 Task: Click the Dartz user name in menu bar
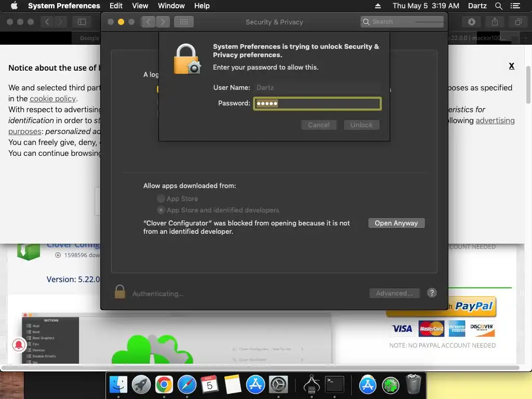[x=477, y=6]
